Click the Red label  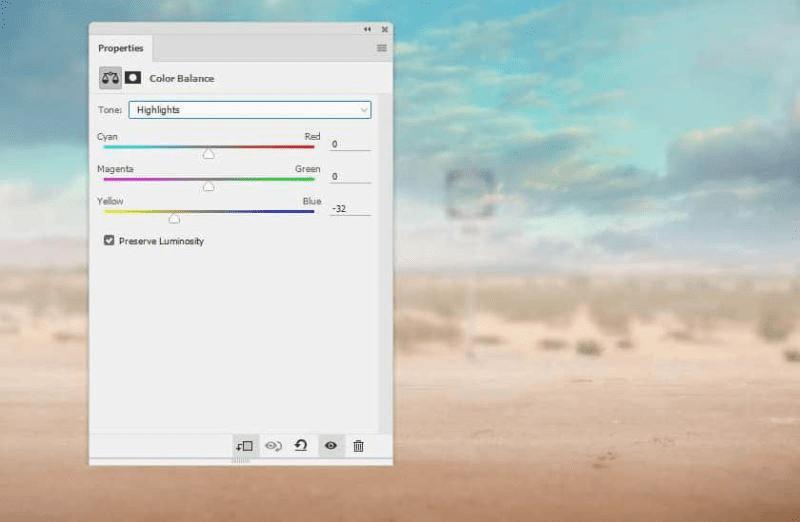coord(312,137)
